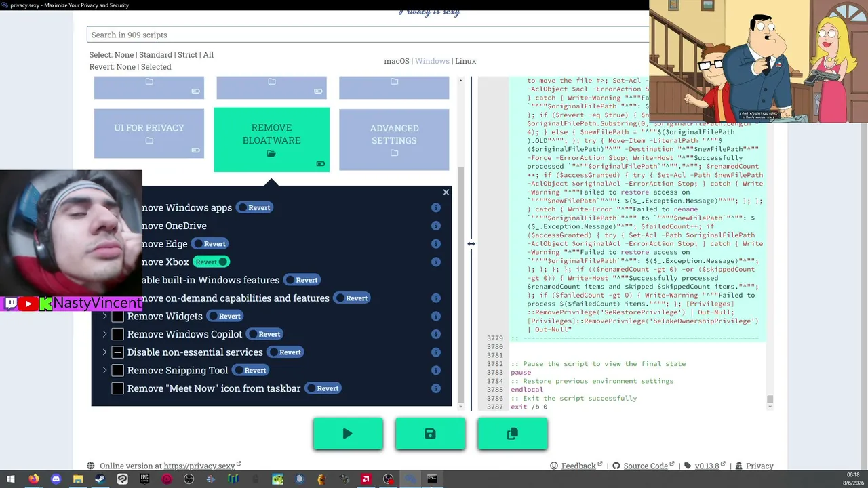The width and height of the screenshot is (868, 488).
Task: Open info for Remove Xbox
Action: click(x=436, y=262)
